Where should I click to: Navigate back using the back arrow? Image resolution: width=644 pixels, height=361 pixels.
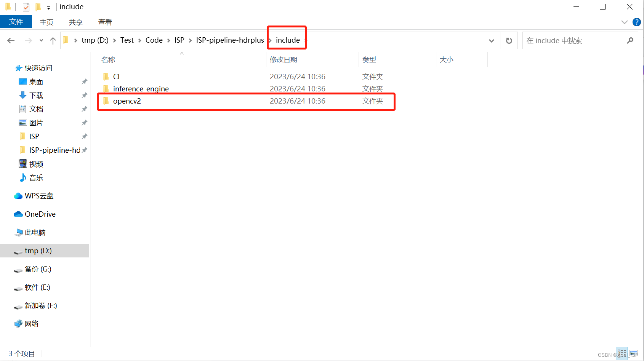[11, 40]
